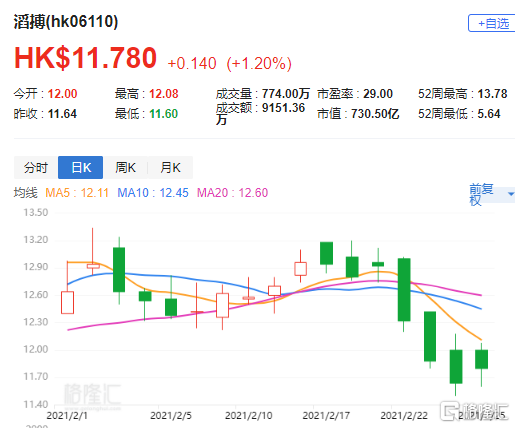This screenshot has height=428, width=515.
Task: Click the MA5 : 12.11 indicator label
Action: coord(77,193)
